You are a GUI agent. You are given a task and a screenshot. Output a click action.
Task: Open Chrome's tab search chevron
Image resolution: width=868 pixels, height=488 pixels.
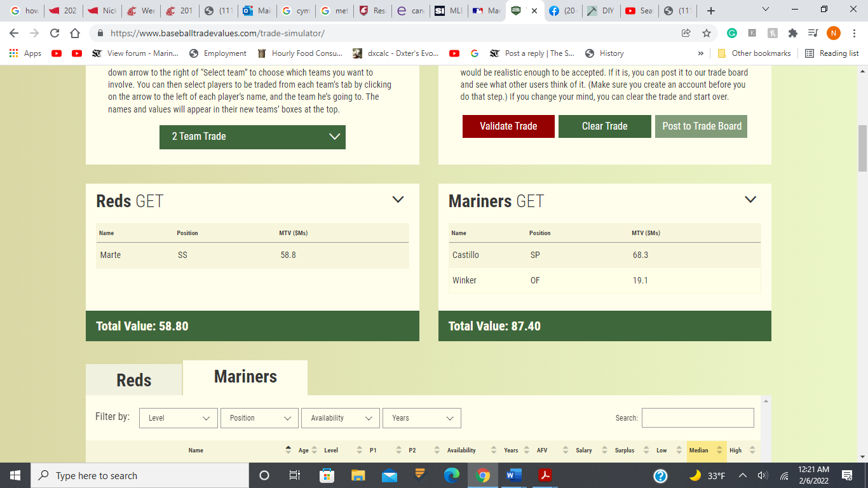pos(765,10)
